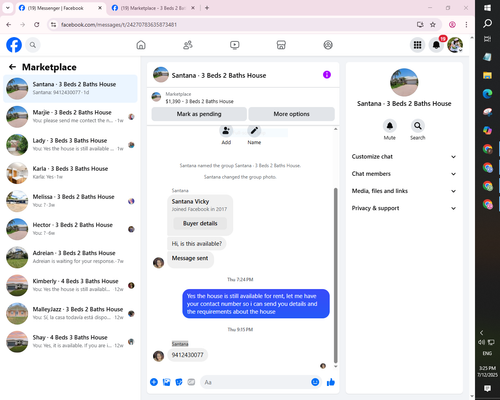Open MalleyJazz 3 Beds 2 Baths conversation
Viewport: 500px width, 400px height.
[x=70, y=313]
